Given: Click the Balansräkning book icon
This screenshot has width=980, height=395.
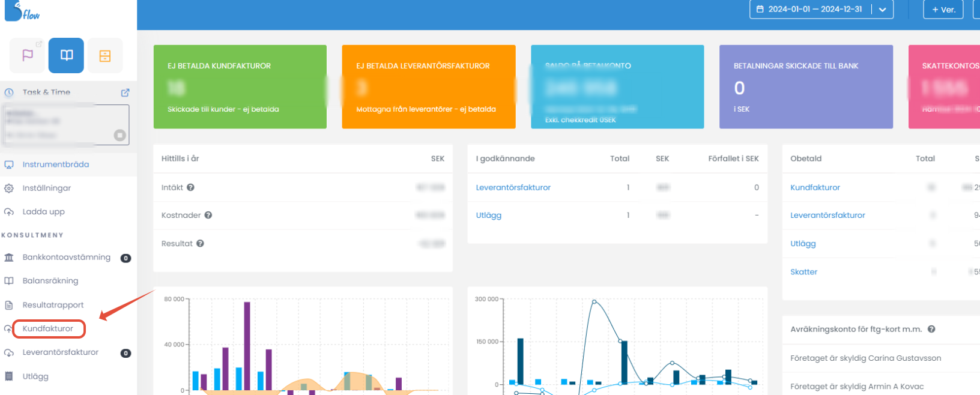Looking at the screenshot, I should coord(9,281).
